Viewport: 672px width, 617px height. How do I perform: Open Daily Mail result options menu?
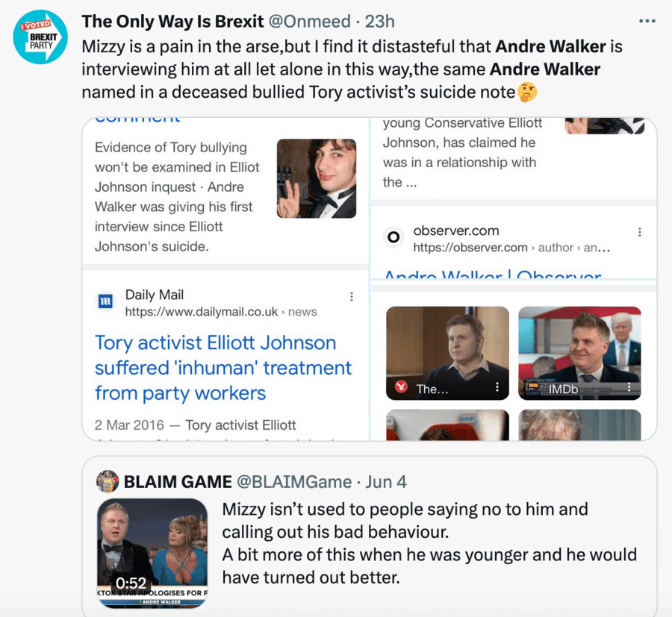click(x=352, y=297)
